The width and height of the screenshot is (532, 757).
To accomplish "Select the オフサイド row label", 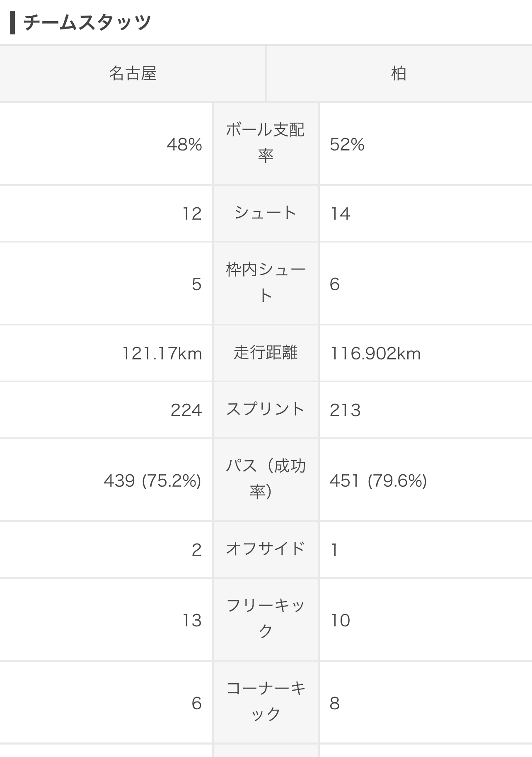I will point(266,549).
